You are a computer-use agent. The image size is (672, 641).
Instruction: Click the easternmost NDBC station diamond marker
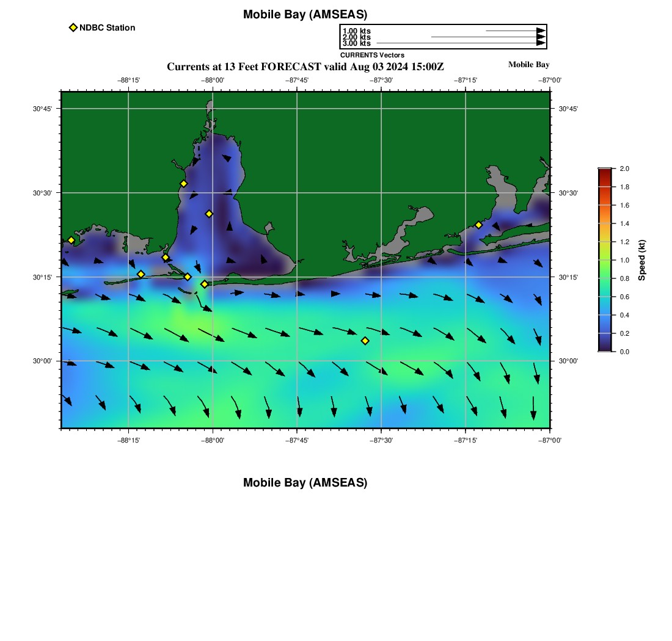[478, 225]
